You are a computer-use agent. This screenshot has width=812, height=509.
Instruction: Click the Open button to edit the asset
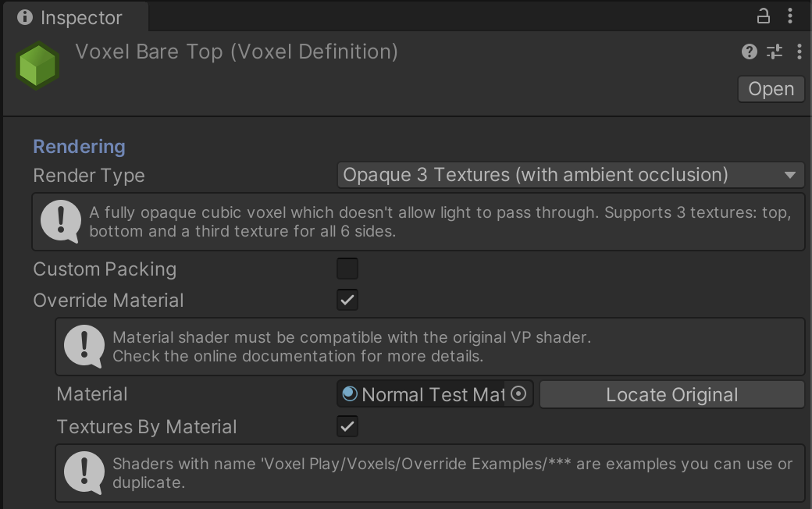[x=770, y=88]
